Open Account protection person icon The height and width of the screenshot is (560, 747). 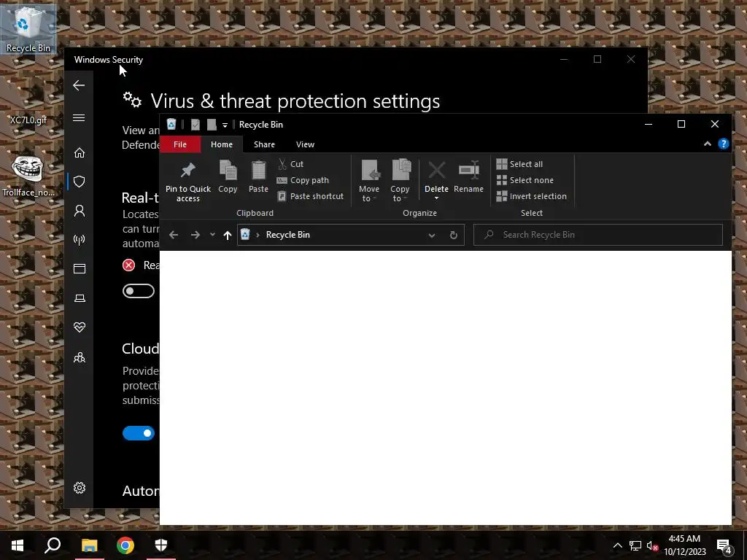click(x=79, y=211)
